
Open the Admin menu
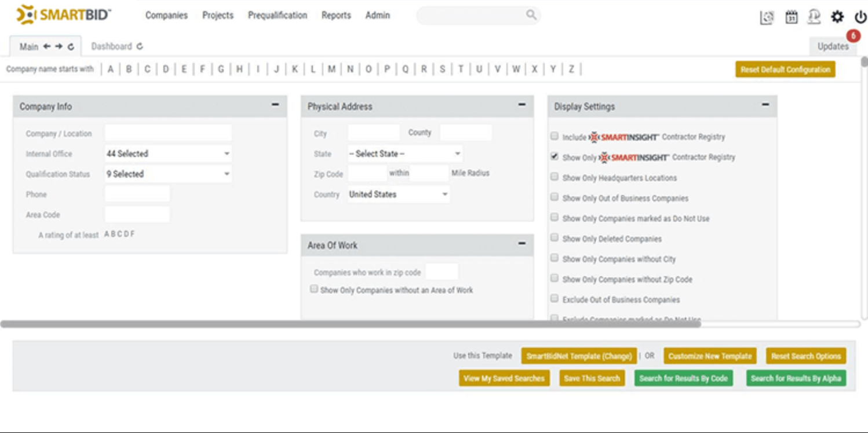point(377,16)
